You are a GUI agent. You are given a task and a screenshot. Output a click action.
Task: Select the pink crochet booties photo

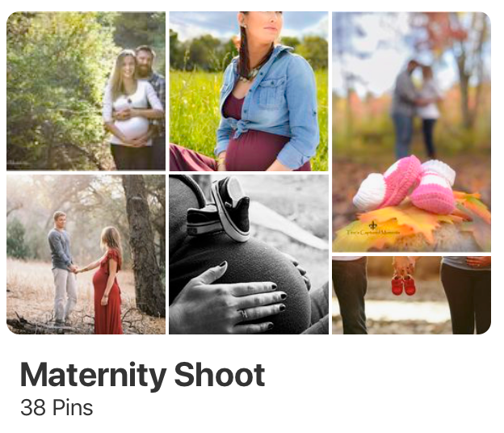411,132
